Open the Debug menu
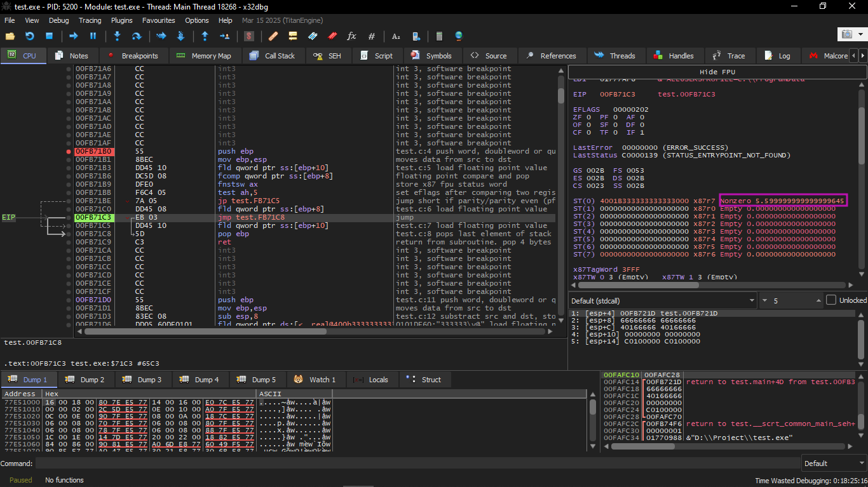The height and width of the screenshot is (487, 868). (x=58, y=20)
